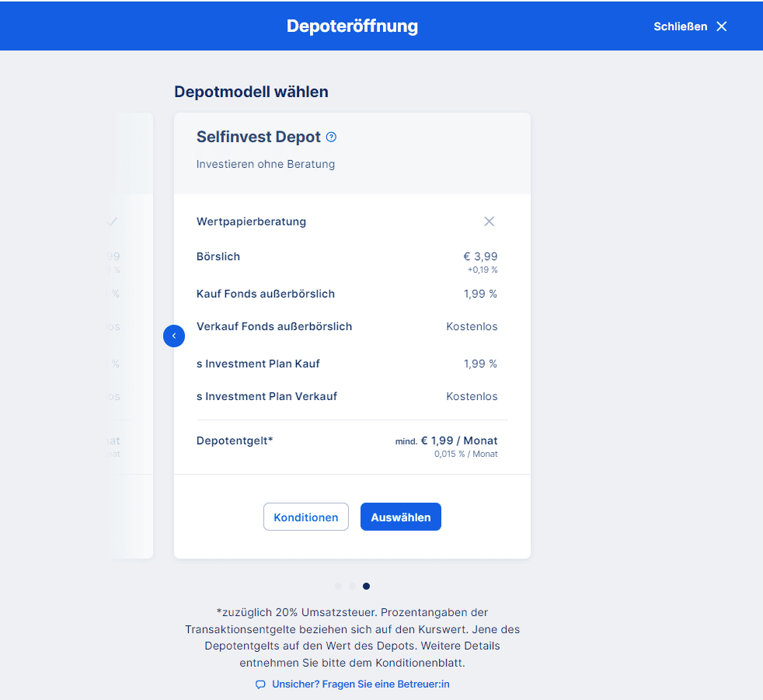Open 'Unsicher? Fragen Sie eine Betreuer:in' link

[x=361, y=684]
